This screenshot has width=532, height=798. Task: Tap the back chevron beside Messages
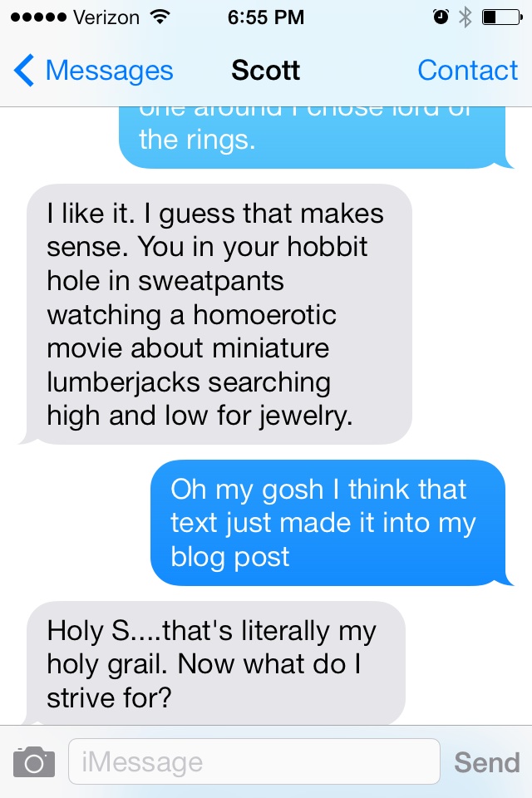24,70
